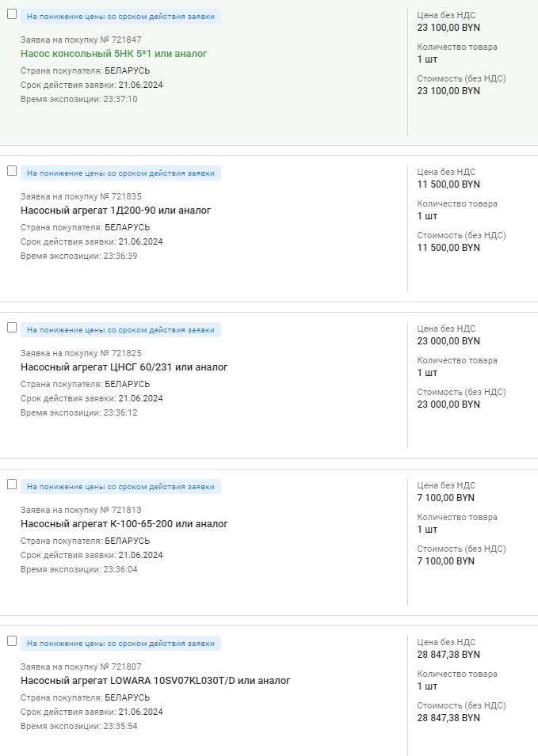Click the text 'Заявка на покупку № 721825'
The height and width of the screenshot is (756, 538).
point(81,353)
